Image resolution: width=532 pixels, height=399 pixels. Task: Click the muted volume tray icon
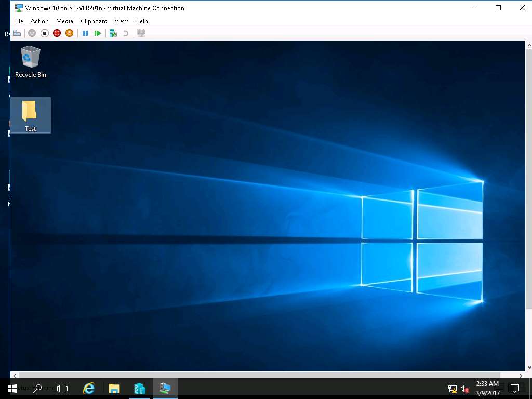click(464, 389)
